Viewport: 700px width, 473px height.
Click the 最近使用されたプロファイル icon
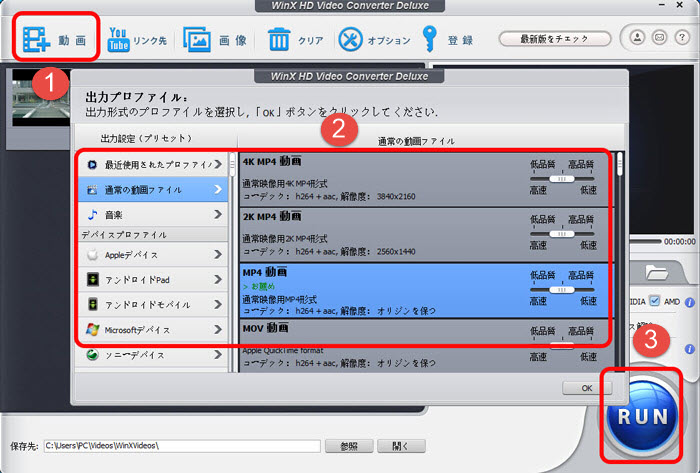[92, 165]
